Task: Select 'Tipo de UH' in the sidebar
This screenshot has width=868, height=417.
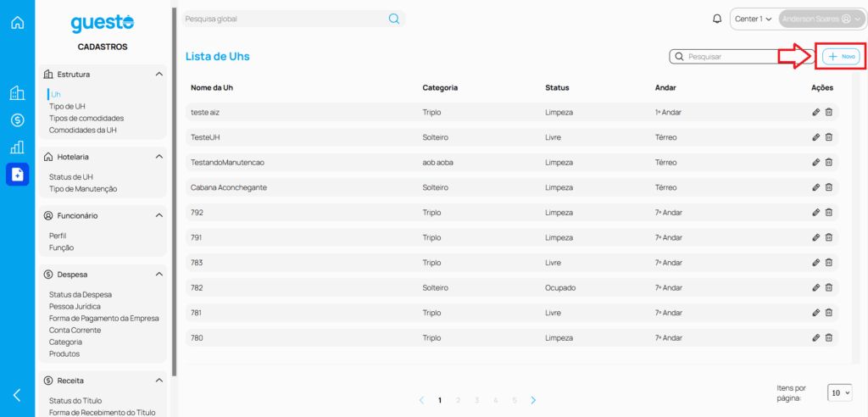Action: 67,107
